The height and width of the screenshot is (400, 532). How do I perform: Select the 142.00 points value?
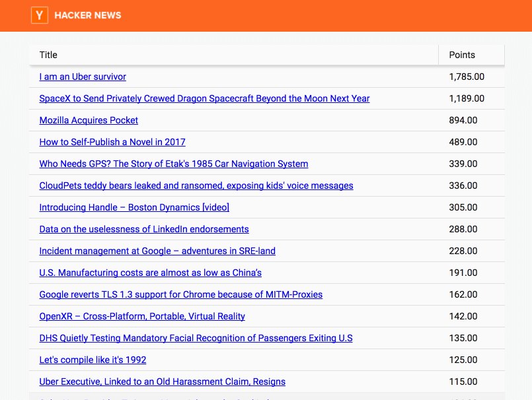[x=463, y=316]
